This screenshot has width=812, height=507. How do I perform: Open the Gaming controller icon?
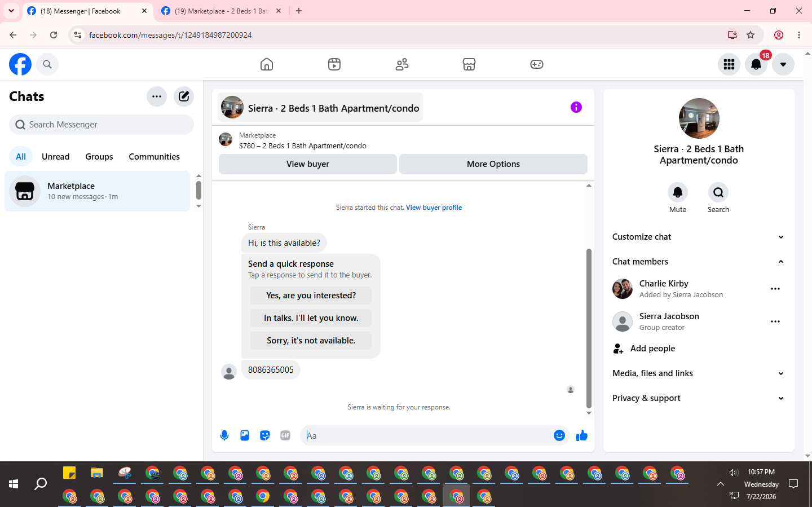coord(537,64)
